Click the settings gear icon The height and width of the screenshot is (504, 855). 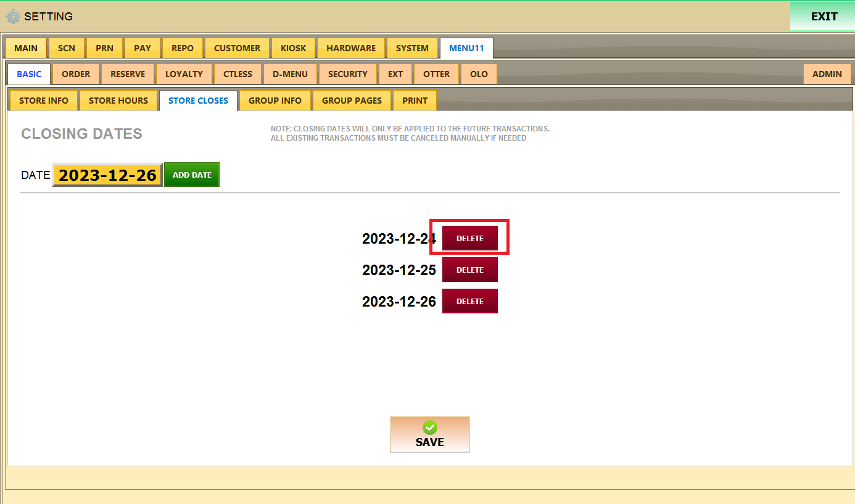tap(12, 17)
